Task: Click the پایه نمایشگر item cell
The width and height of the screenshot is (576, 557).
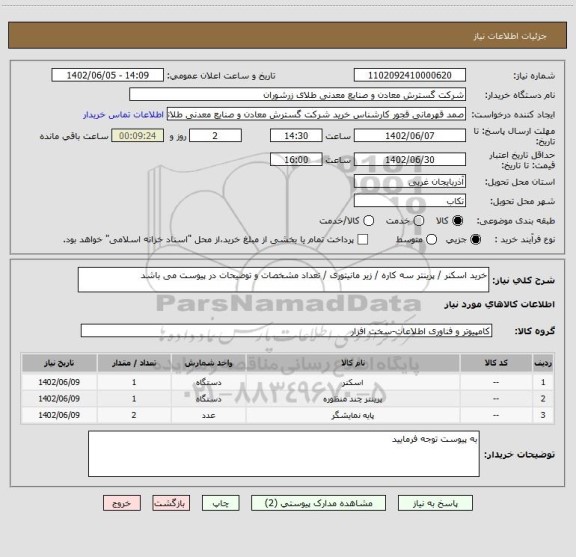Action: [x=353, y=415]
